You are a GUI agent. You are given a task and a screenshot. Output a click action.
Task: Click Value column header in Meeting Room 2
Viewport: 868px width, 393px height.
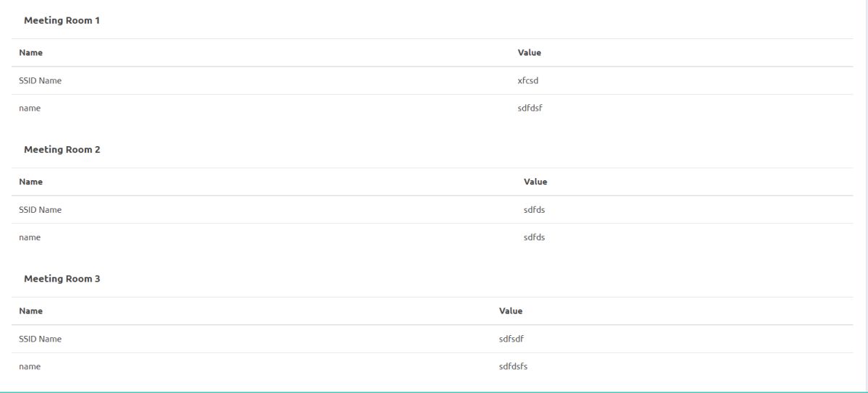pyautogui.click(x=535, y=182)
